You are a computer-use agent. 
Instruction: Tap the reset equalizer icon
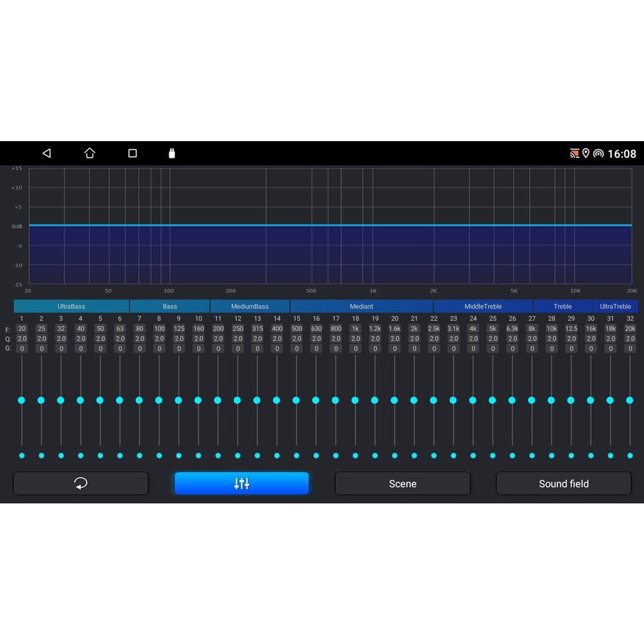80,483
